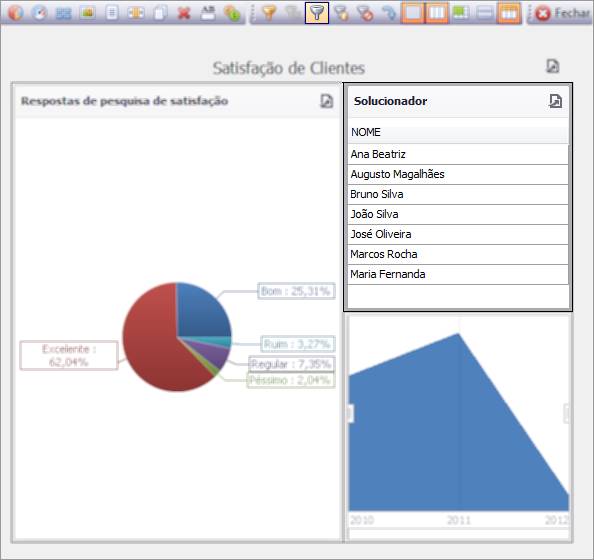Click export icon in Respostas de pesquisa panel
The width and height of the screenshot is (594, 560).
point(327,101)
